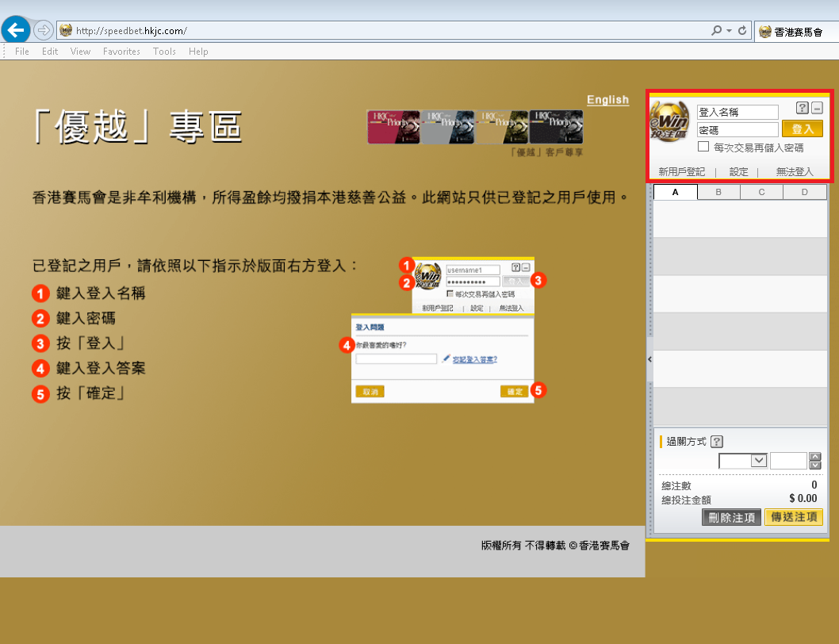This screenshot has height=644, width=839.
Task: Click the search magnifier icon in address bar
Action: pyautogui.click(x=717, y=31)
